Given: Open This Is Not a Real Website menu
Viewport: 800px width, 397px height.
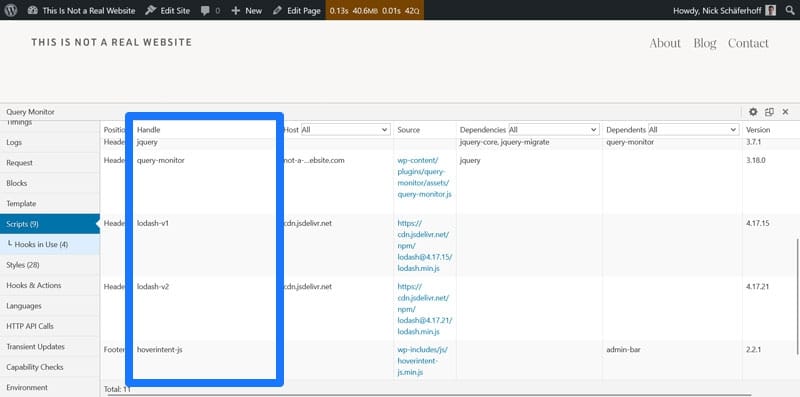Looking at the screenshot, I should point(82,10).
